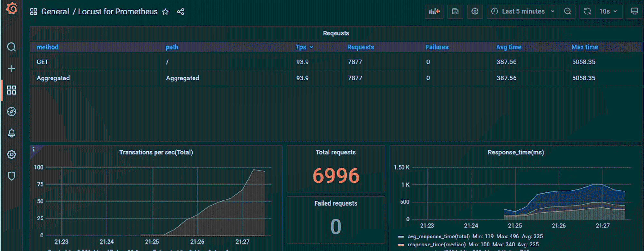Show info tooltip on Transactions panel
The height and width of the screenshot is (251, 644).
click(x=33, y=149)
